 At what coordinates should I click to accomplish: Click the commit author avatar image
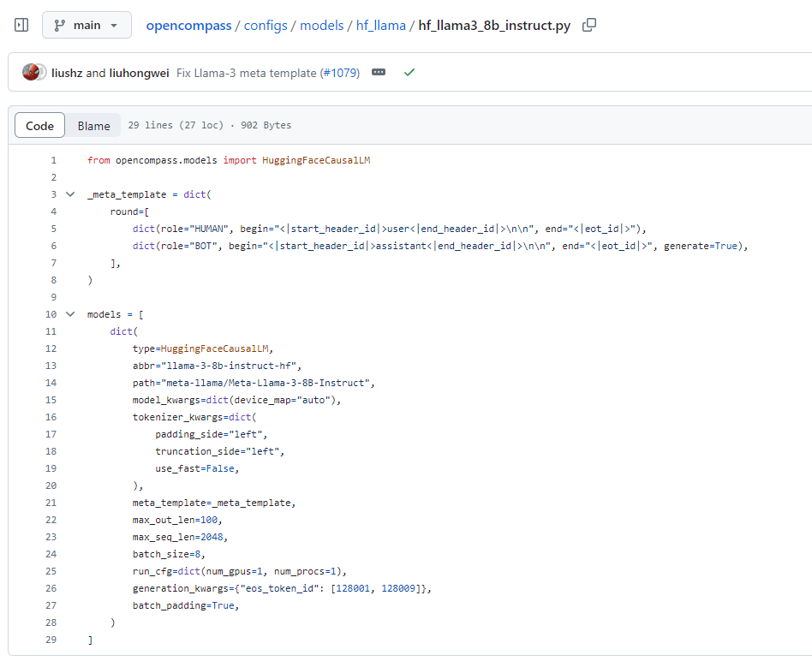tap(33, 73)
